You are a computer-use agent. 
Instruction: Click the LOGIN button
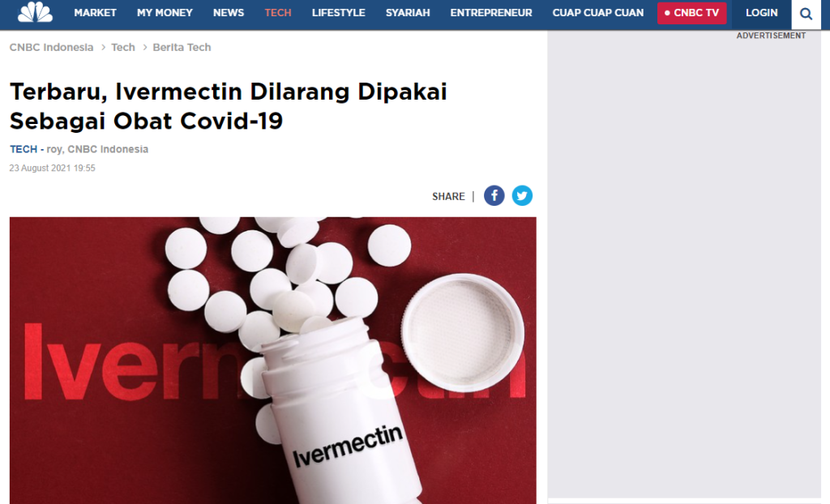click(x=762, y=13)
